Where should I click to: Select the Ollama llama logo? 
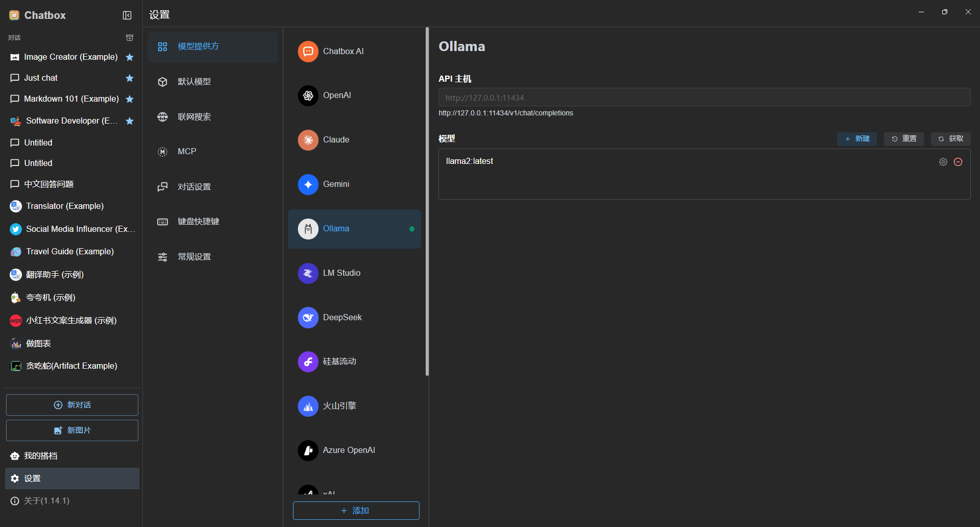pos(308,229)
